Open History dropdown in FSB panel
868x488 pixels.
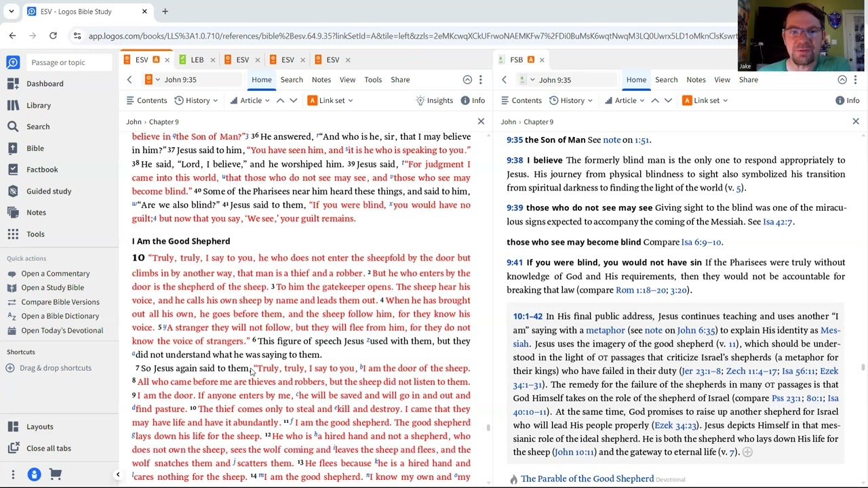click(x=571, y=100)
